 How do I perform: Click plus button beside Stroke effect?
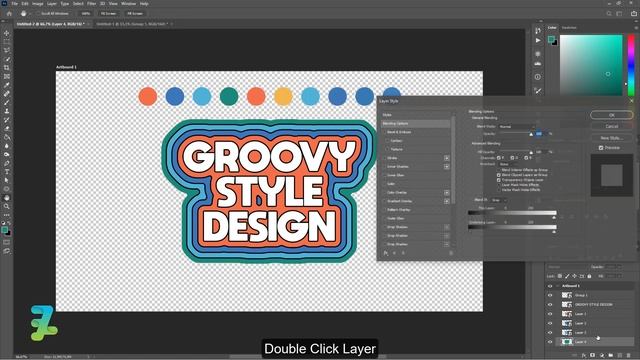click(447, 158)
